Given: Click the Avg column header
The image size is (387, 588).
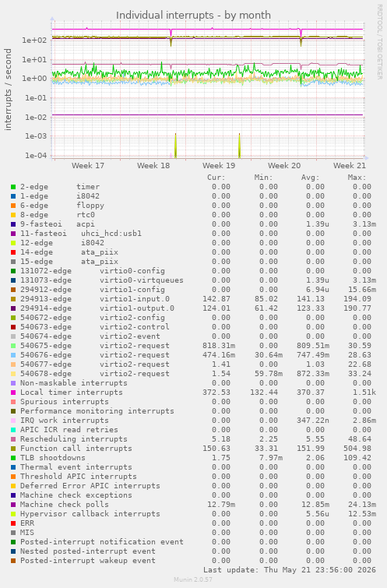Looking at the screenshot, I should (310, 178).
